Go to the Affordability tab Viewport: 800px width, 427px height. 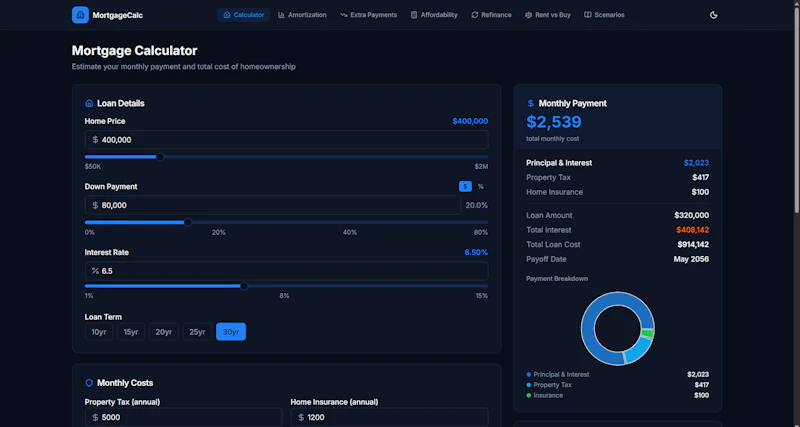tap(434, 15)
